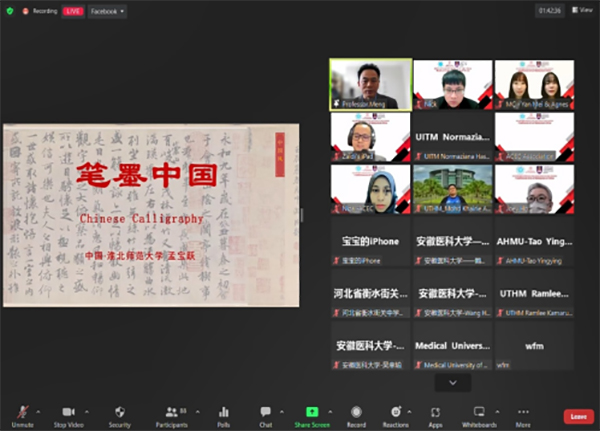Expand arrow next to Reactions
The image size is (600, 432).
(409, 412)
